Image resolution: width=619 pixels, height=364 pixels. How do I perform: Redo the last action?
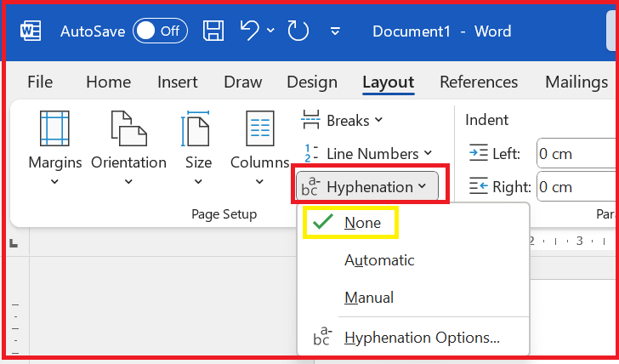coord(298,31)
